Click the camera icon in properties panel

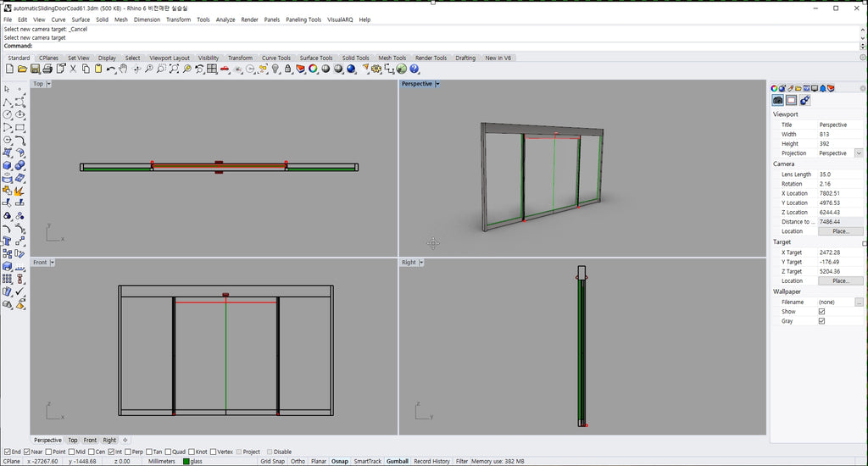point(777,101)
